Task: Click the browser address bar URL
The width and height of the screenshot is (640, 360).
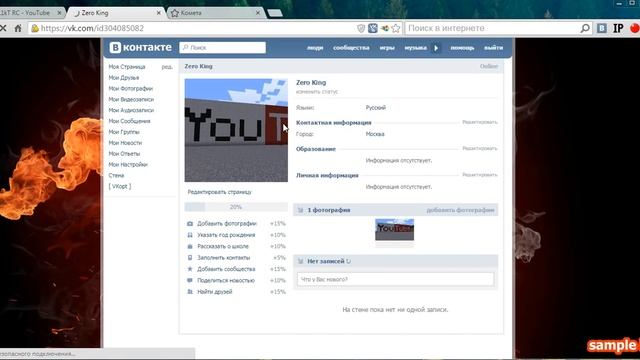Action: (x=92, y=28)
